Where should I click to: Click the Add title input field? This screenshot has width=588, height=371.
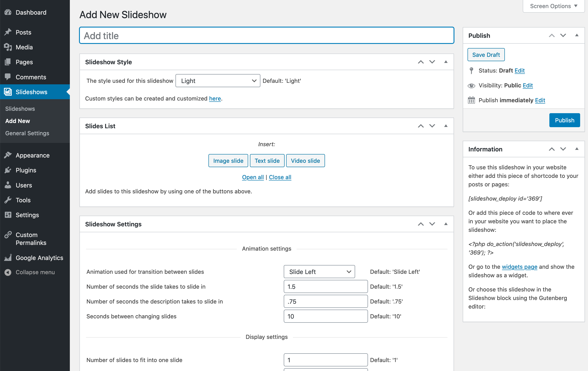[266, 35]
